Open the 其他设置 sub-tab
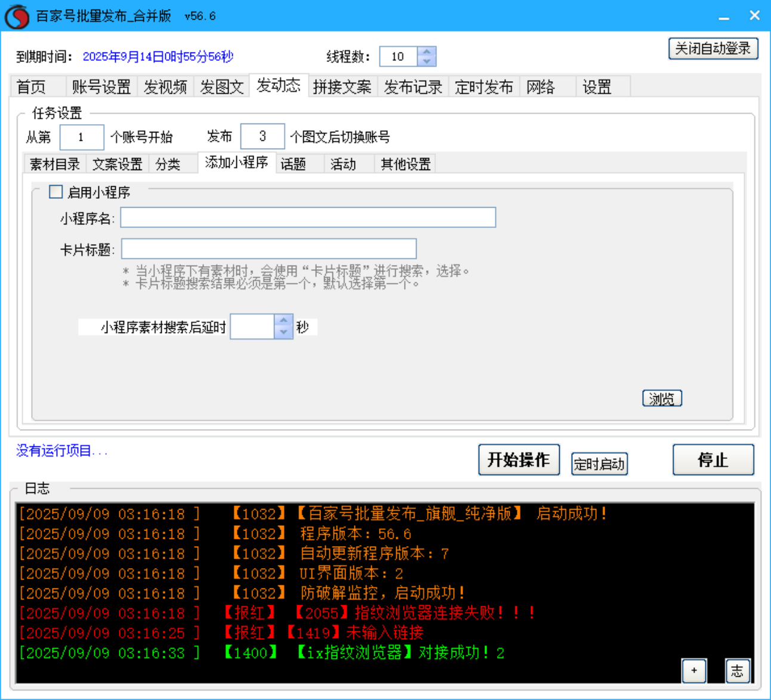 coord(405,164)
